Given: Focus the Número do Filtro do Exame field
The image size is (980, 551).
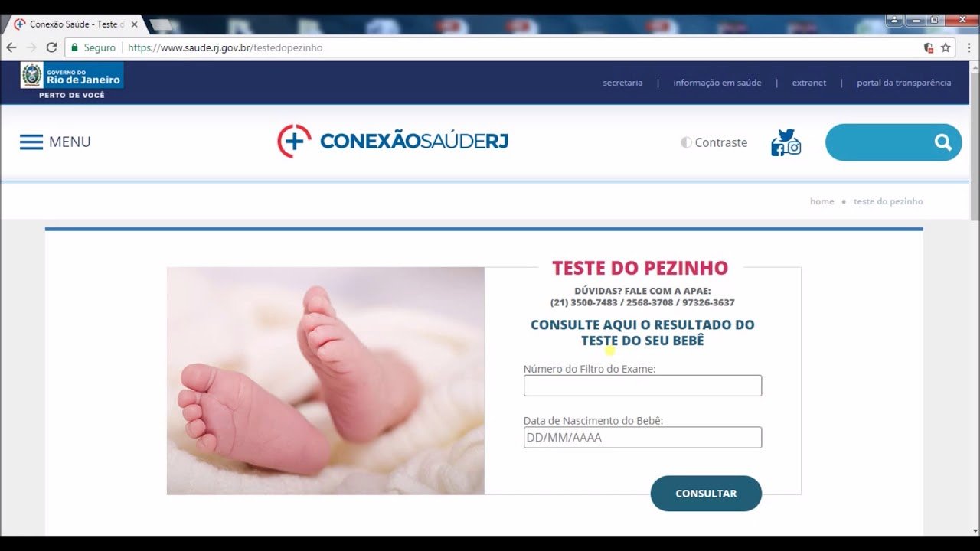Looking at the screenshot, I should [642, 386].
